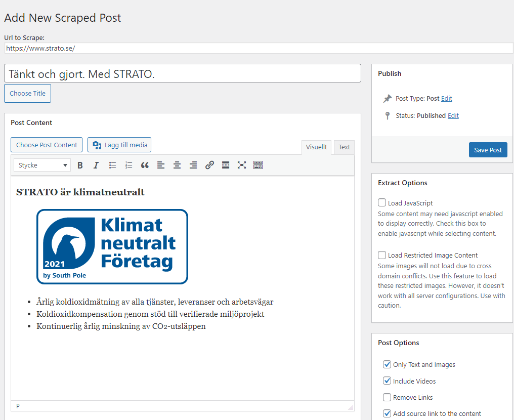Uncheck Only Text and Images
The width and height of the screenshot is (514, 420).
point(387,364)
